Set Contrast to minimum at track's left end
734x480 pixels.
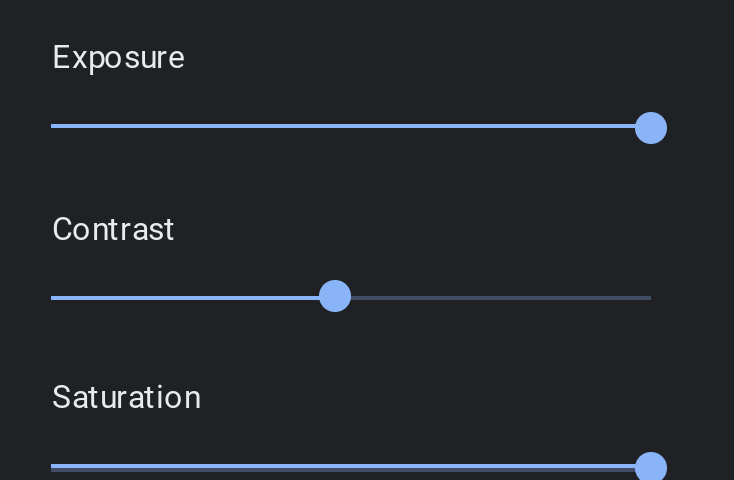(52, 297)
